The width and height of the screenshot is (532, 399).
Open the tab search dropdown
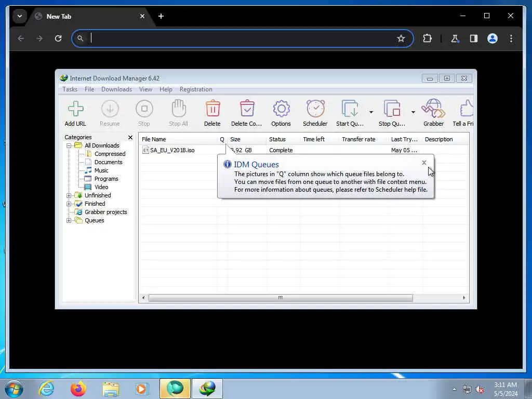pyautogui.click(x=20, y=16)
